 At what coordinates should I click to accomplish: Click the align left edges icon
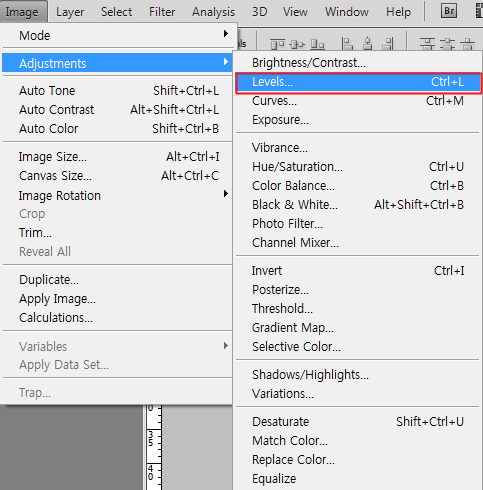pos(347,44)
